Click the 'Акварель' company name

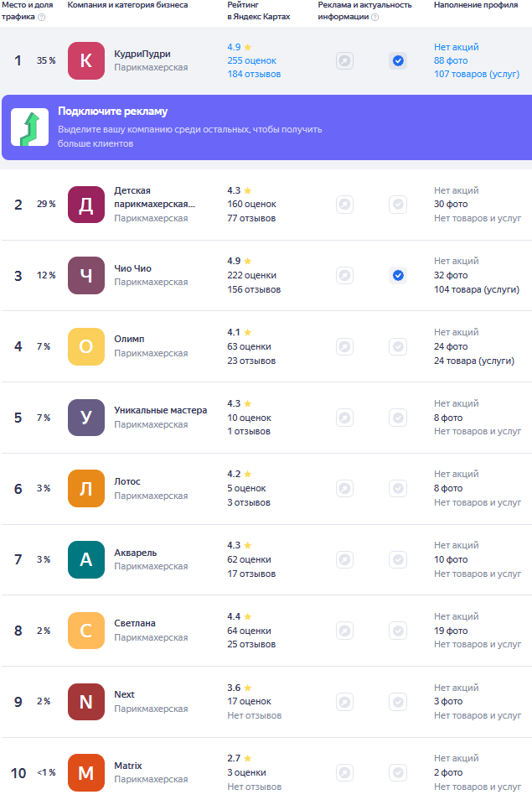135,553
